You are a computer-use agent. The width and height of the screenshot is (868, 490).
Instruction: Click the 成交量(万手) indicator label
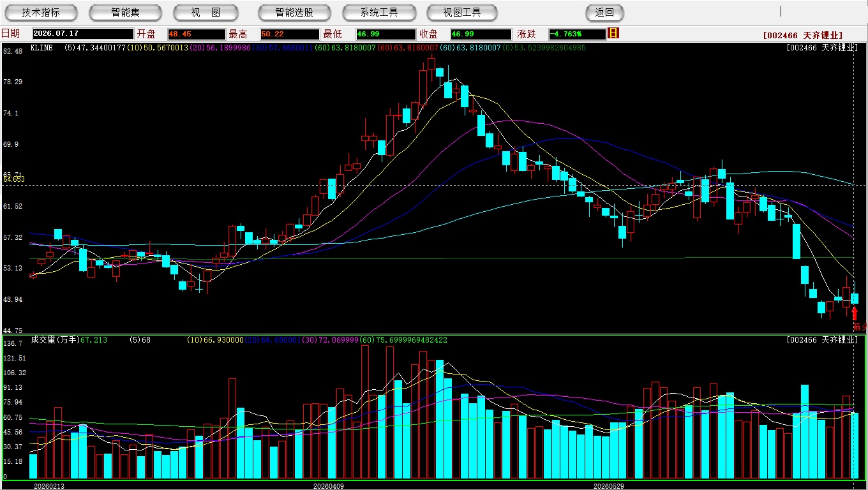coord(55,340)
